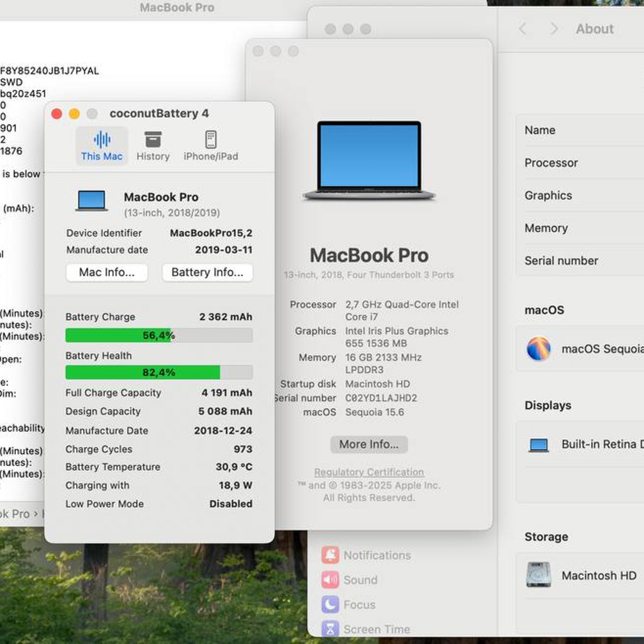Select the This Mac tab in coconutBattery
The width and height of the screenshot is (644, 644).
[x=101, y=146]
